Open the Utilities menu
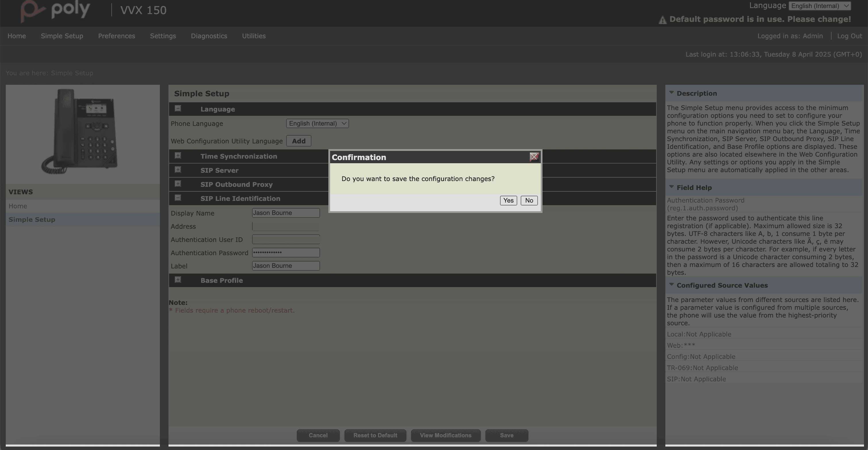Viewport: 868px width, 450px height. tap(254, 36)
